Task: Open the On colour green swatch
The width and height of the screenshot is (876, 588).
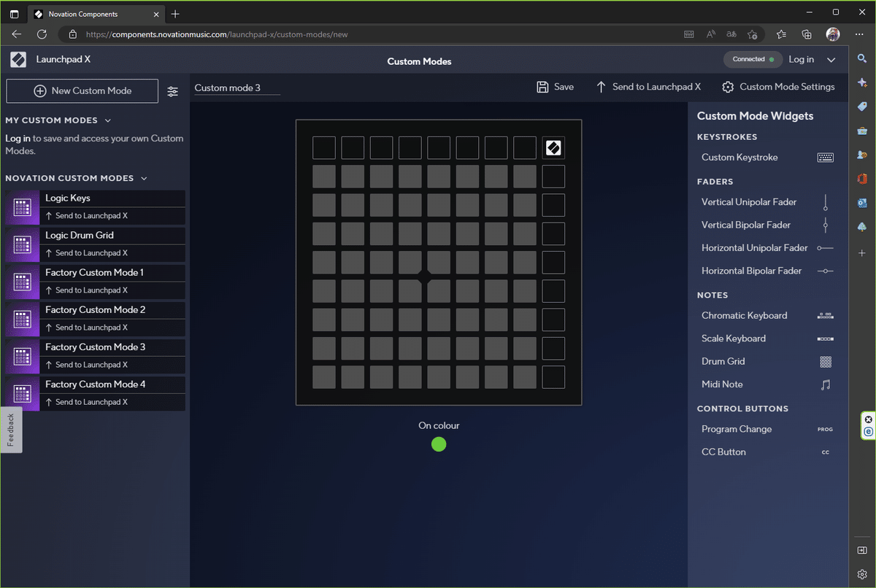Action: pos(439,444)
